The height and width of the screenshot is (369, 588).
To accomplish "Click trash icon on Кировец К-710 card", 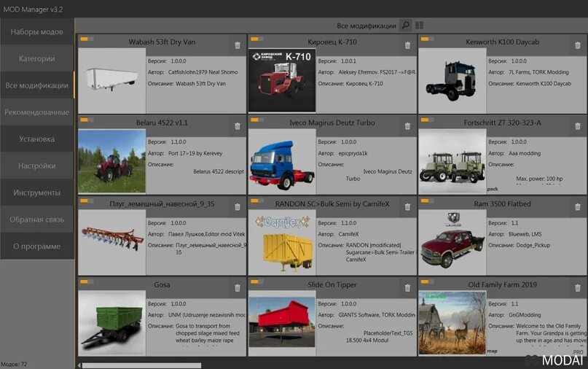I will [407, 45].
